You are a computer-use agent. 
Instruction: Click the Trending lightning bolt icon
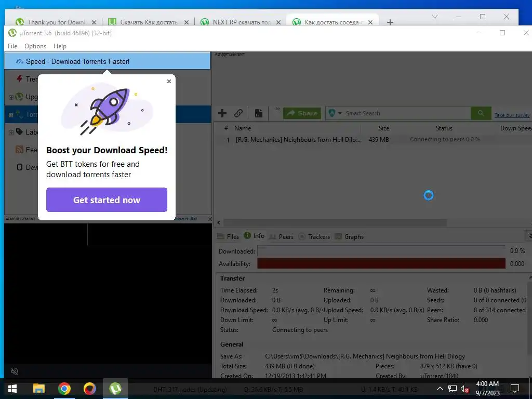click(x=20, y=79)
